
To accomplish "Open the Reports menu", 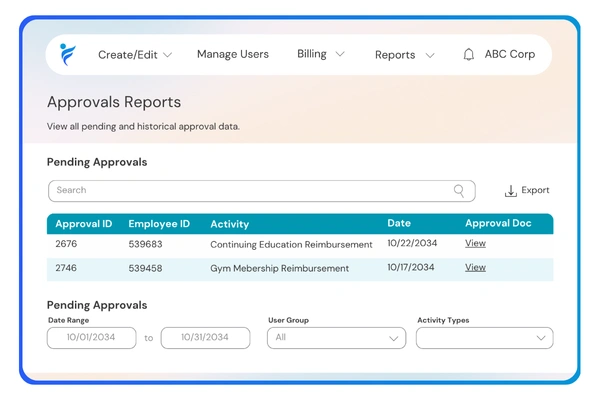I will click(395, 55).
